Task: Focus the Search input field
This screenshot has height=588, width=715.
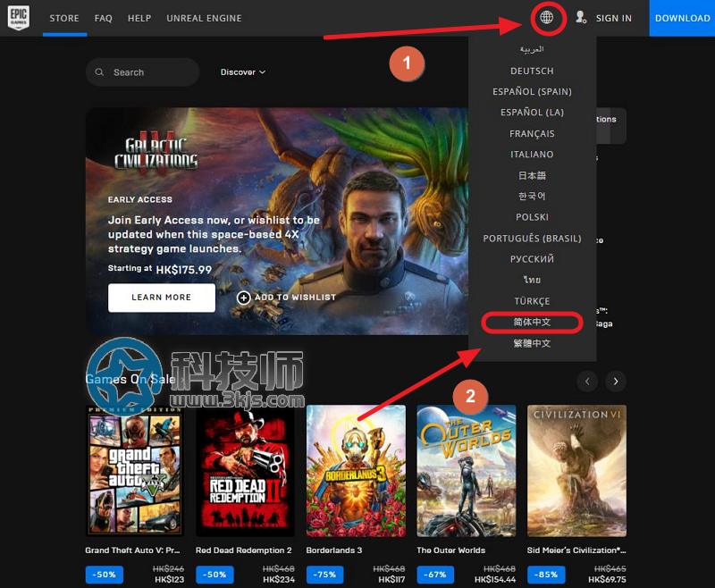Action: coord(143,72)
